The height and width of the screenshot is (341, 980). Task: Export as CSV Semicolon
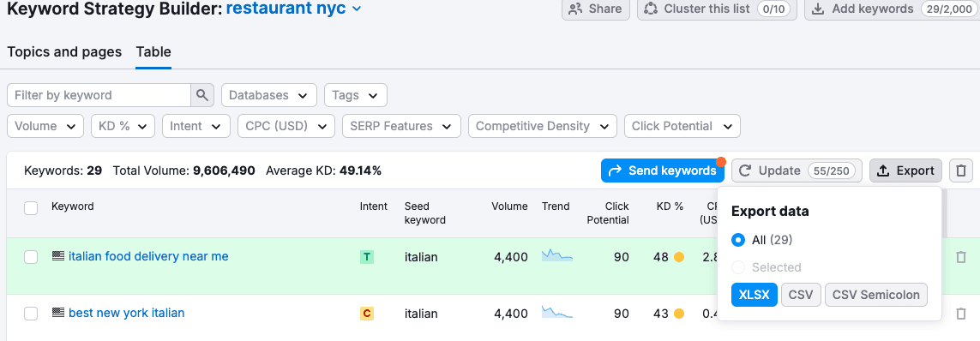876,295
